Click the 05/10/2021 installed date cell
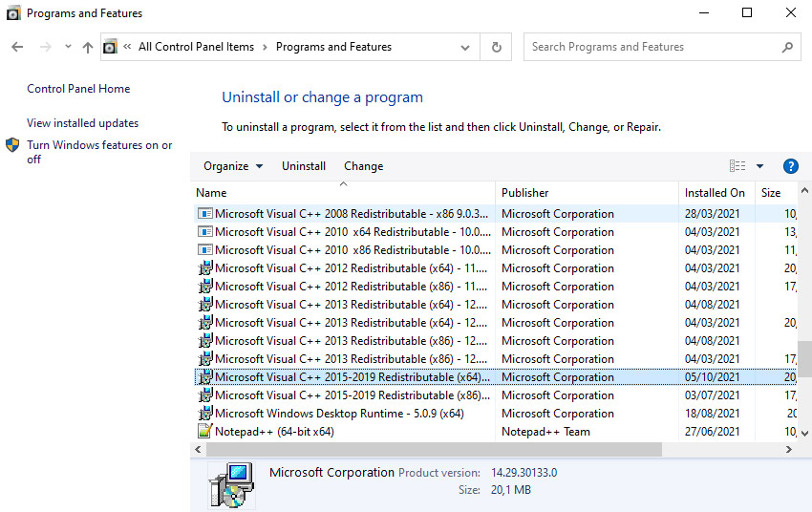 [x=712, y=377]
